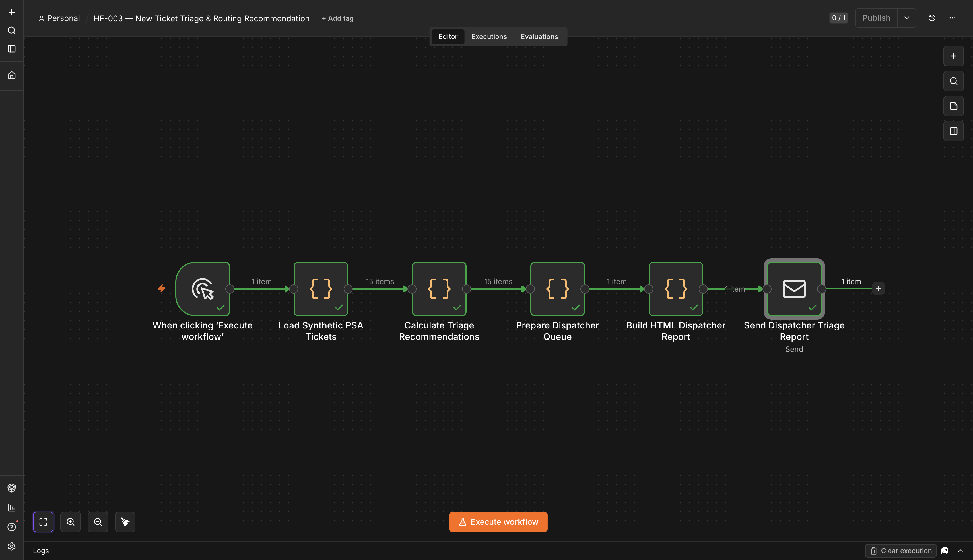Open settings gear in sidebar
Viewport: 973px width, 560px height.
click(12, 546)
